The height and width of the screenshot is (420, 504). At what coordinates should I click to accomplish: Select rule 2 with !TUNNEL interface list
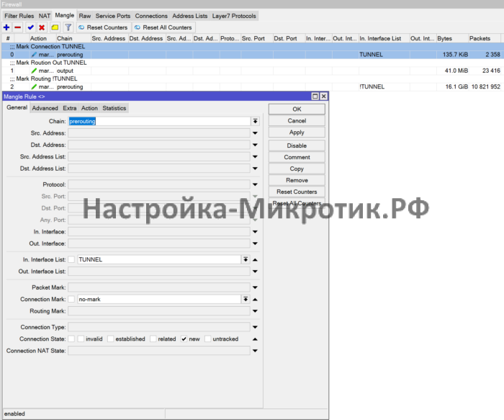[x=251, y=87]
